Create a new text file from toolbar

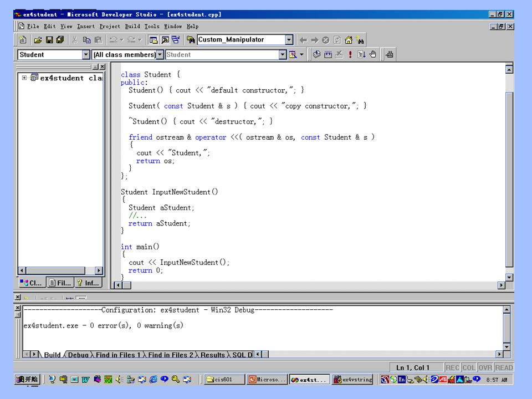(x=23, y=40)
